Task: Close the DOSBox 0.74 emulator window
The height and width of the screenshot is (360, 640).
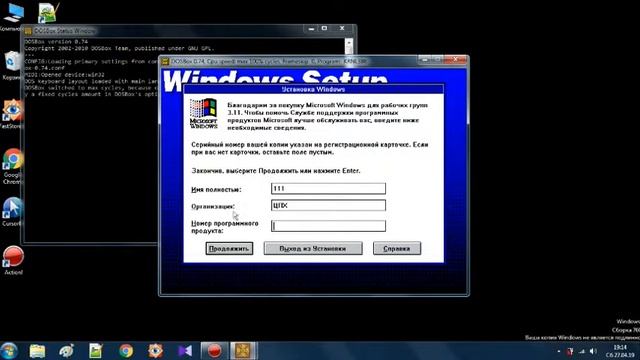Action: [x=456, y=60]
